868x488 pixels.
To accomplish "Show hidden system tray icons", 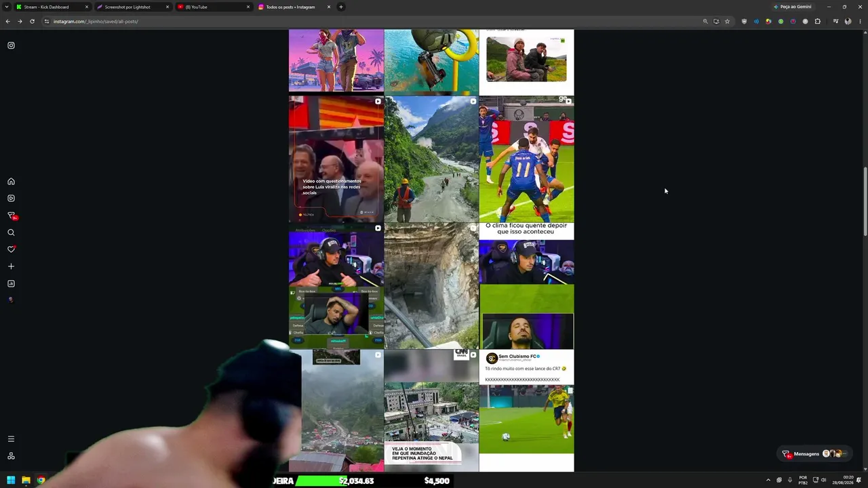I will click(x=768, y=481).
